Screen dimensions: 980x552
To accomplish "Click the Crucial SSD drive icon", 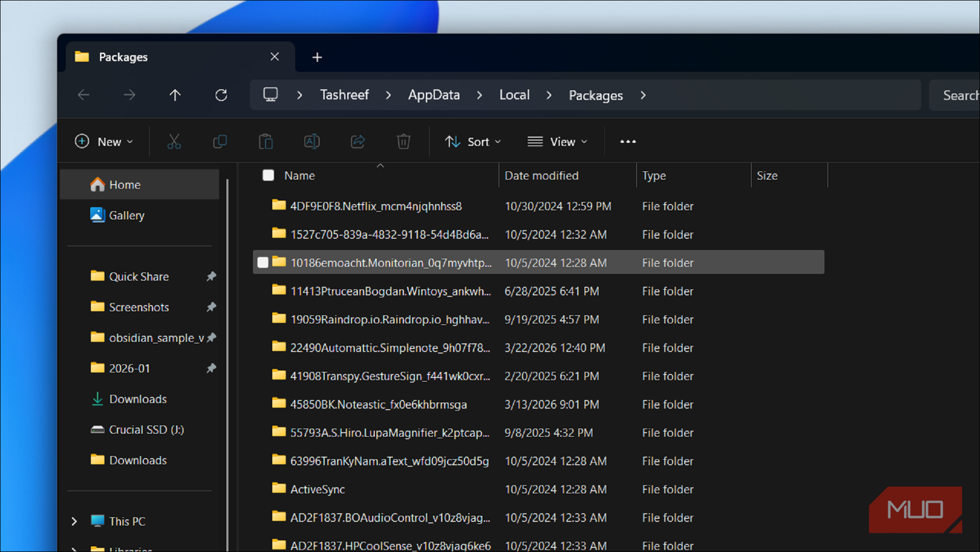I will coord(97,430).
